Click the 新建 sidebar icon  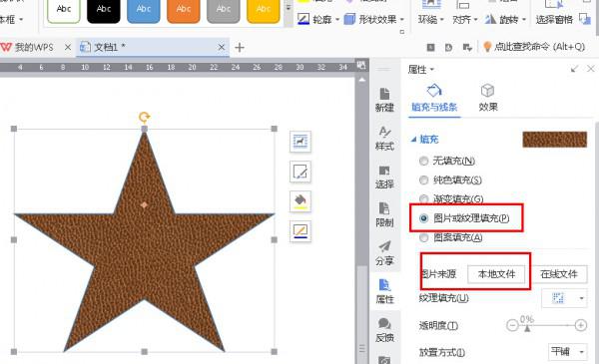click(x=384, y=100)
